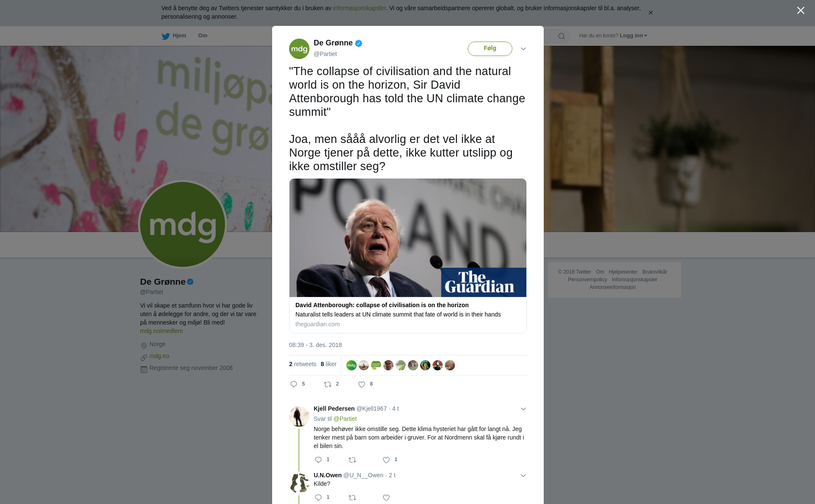Expand options for Kjell Pedersen's reply
The width and height of the screenshot is (815, 504).
pos(523,409)
